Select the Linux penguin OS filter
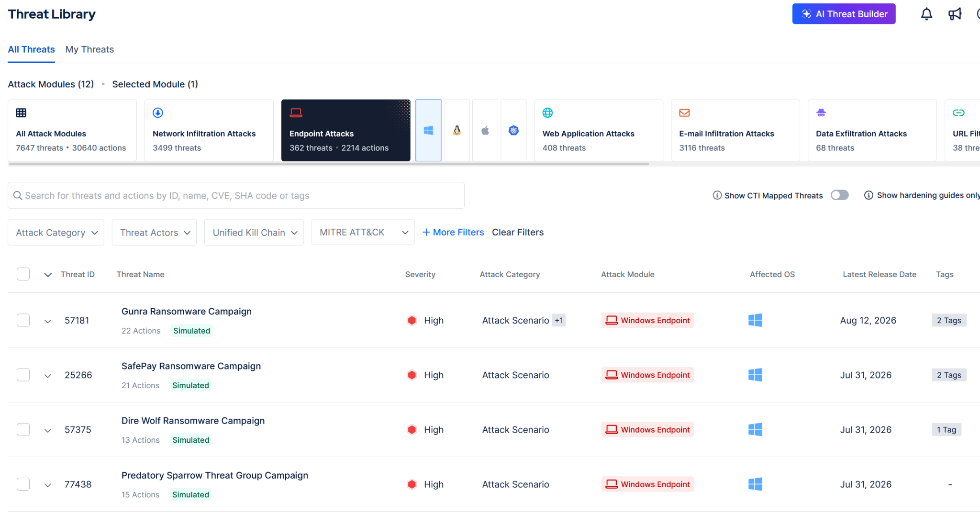This screenshot has height=515, width=980. click(457, 130)
